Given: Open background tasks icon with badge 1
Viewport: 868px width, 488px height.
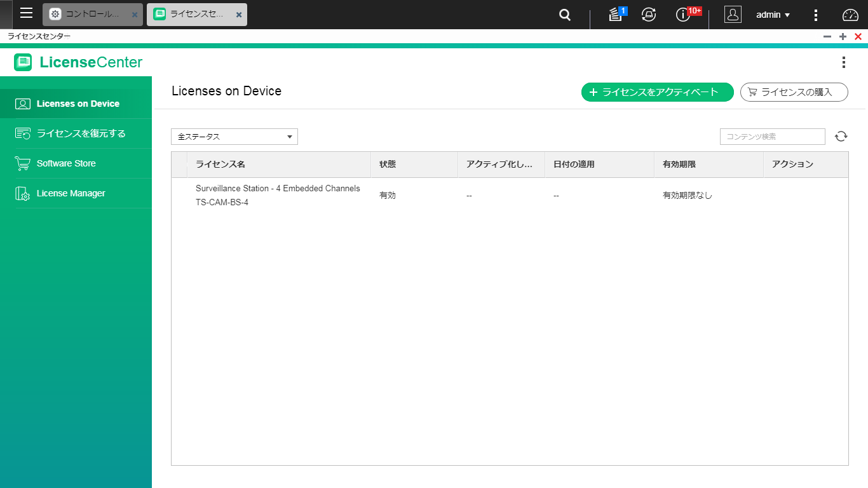Looking at the screenshot, I should click(x=617, y=14).
